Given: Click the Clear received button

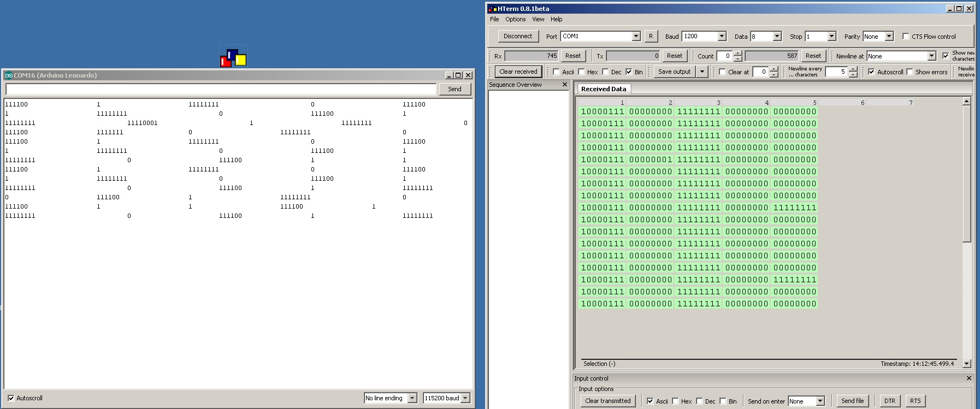Looking at the screenshot, I should [x=518, y=72].
